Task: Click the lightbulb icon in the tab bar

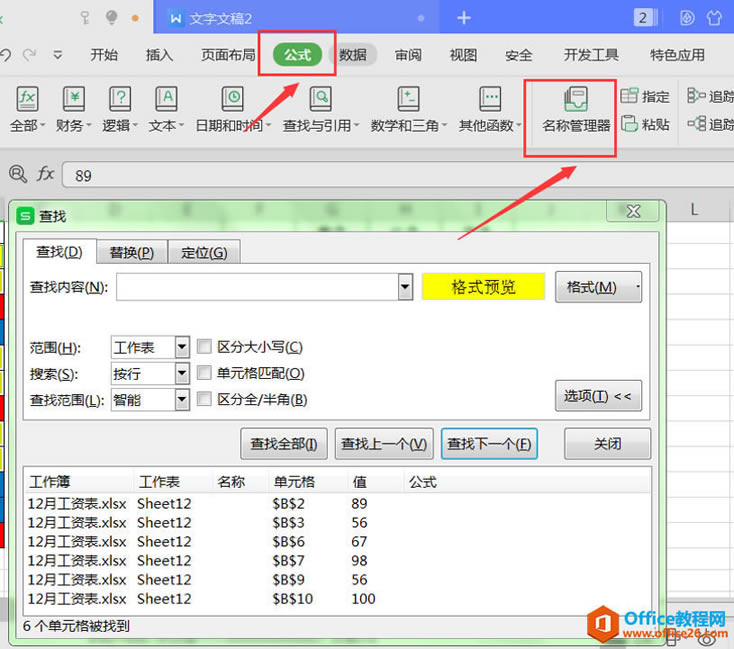Action: [x=111, y=18]
